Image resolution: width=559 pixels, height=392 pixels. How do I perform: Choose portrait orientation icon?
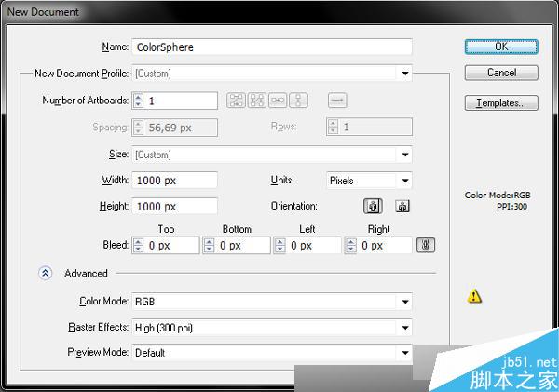pyautogui.click(x=373, y=206)
